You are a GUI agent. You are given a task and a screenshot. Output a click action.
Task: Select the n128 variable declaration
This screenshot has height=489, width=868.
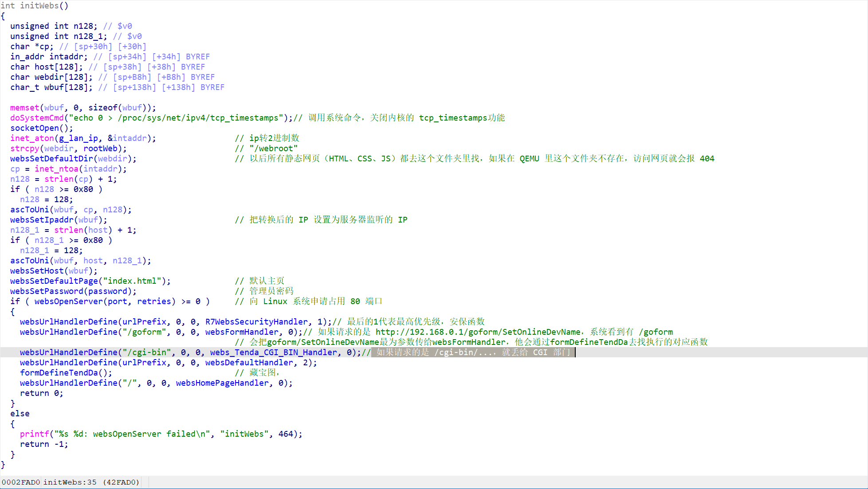[x=83, y=26]
